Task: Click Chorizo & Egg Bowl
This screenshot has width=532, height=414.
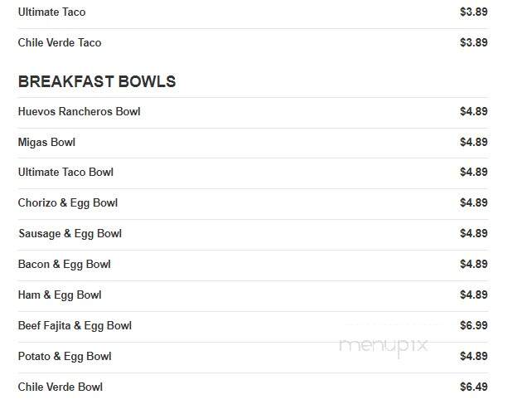Action: click(x=67, y=203)
